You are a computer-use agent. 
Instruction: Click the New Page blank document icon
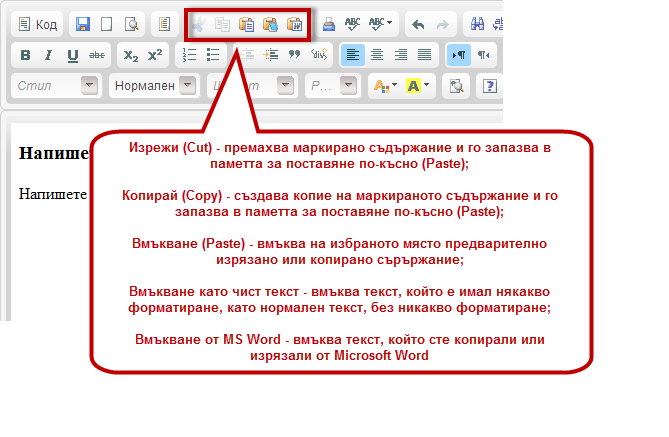[x=107, y=24]
